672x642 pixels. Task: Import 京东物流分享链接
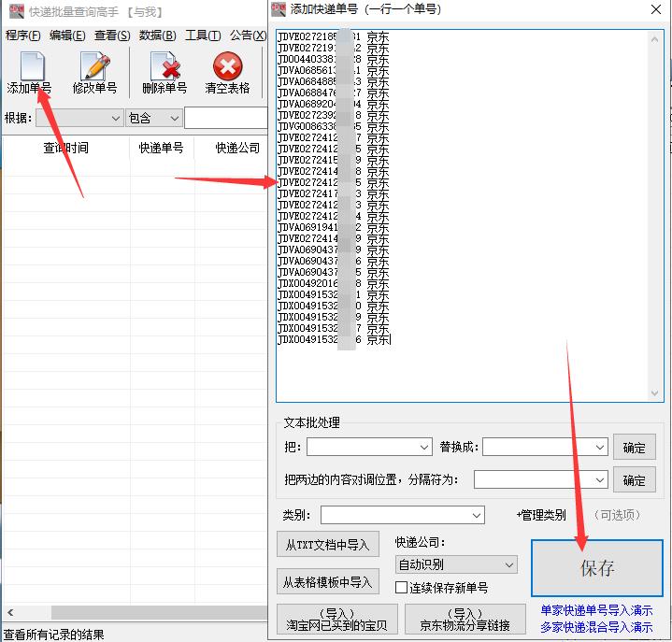click(x=465, y=620)
